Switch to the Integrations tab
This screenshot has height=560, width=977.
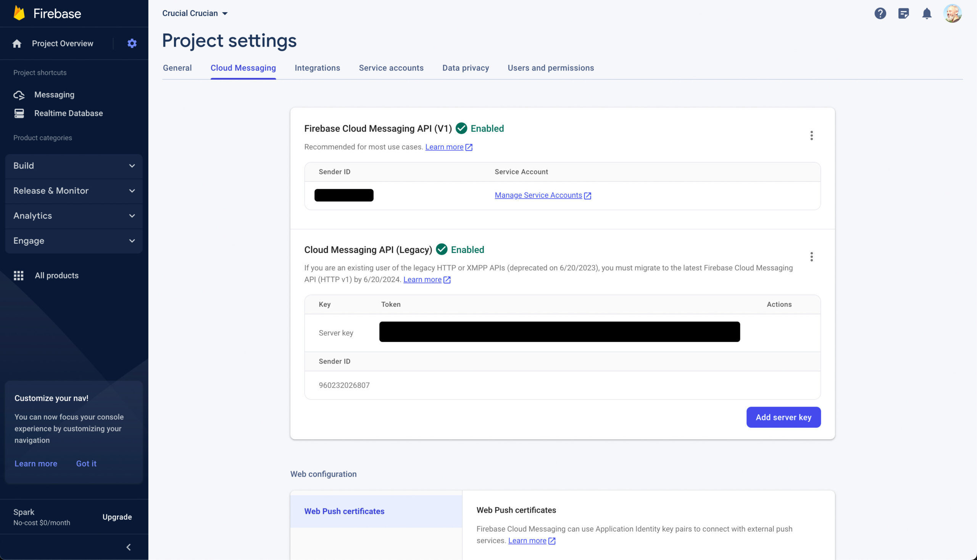pos(317,68)
